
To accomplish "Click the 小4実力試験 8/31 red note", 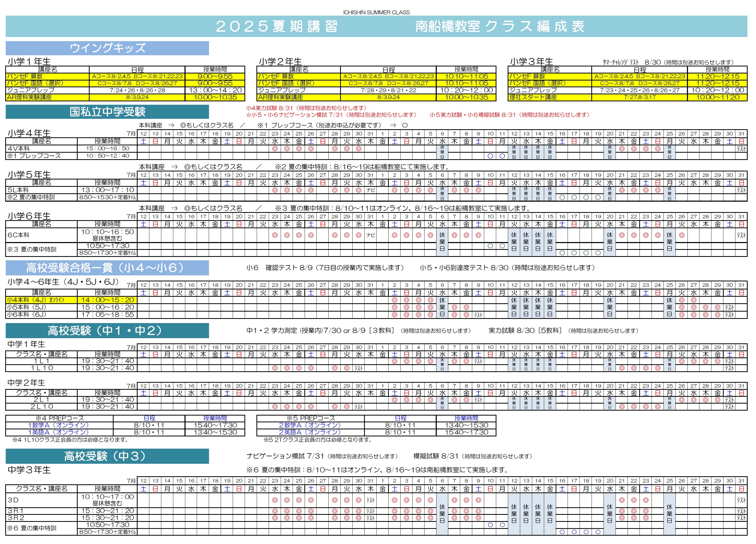I will click(x=306, y=108).
